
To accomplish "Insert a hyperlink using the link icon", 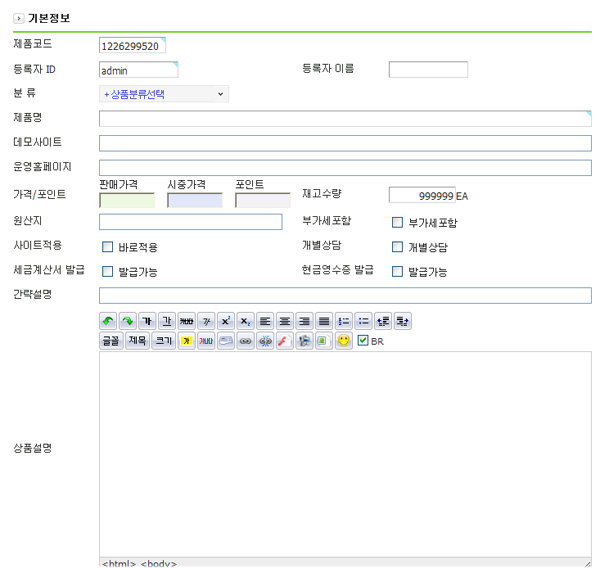I will tap(245, 341).
